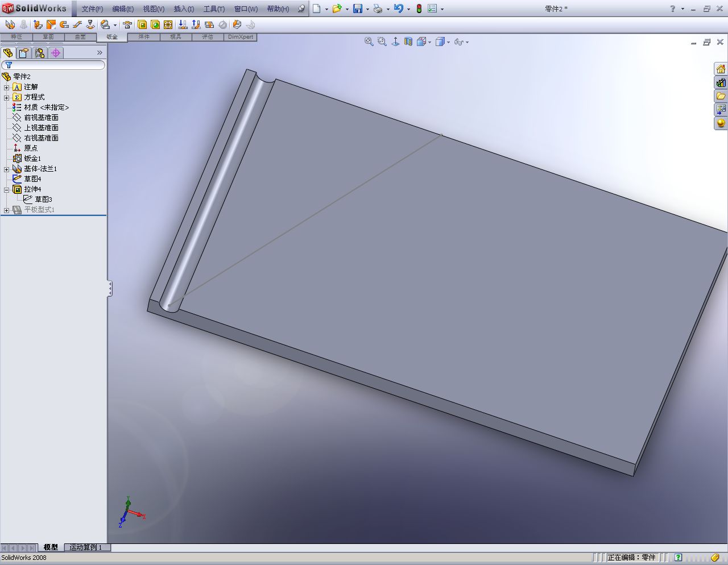Open the 视图(V) menu
Viewport: 728px width, 565px height.
[154, 9]
